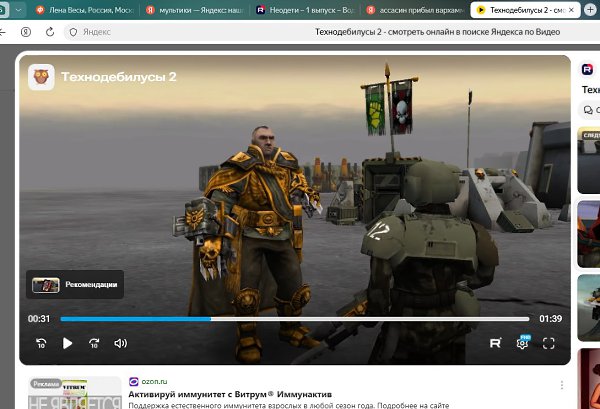Rewind video 10 seconds
The image size is (600, 409).
(x=41, y=343)
